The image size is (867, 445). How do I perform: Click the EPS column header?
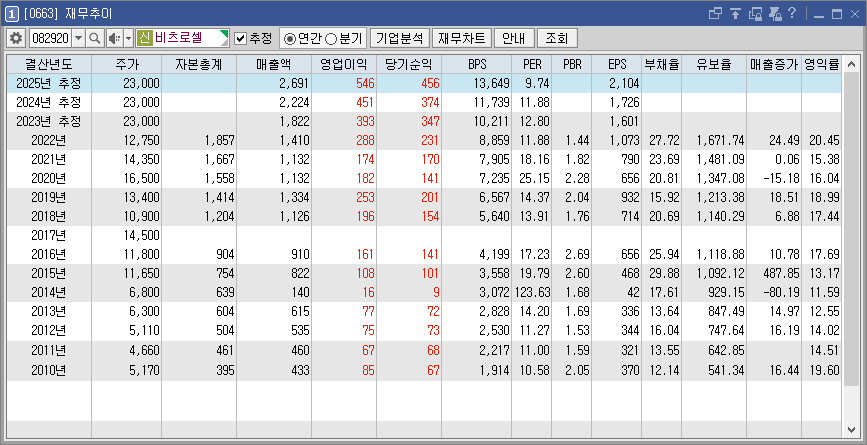(617, 64)
